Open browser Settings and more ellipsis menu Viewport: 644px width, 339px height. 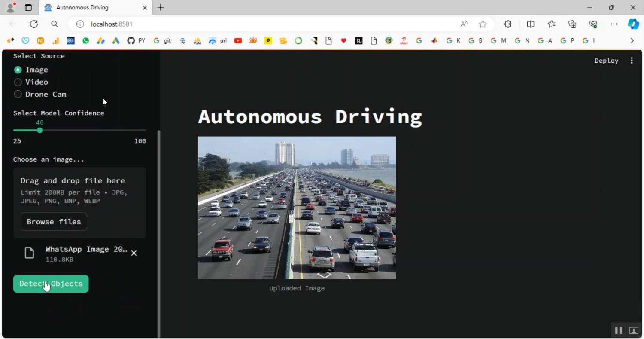[x=614, y=24]
